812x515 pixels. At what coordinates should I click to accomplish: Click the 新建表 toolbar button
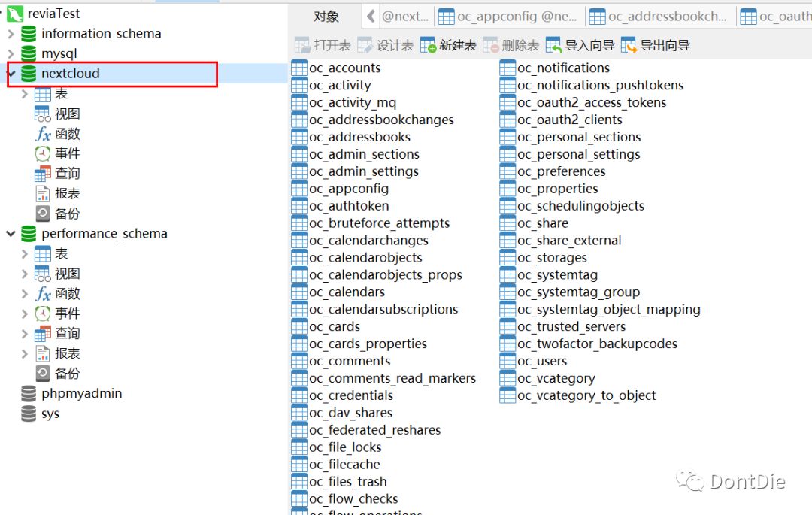point(448,46)
